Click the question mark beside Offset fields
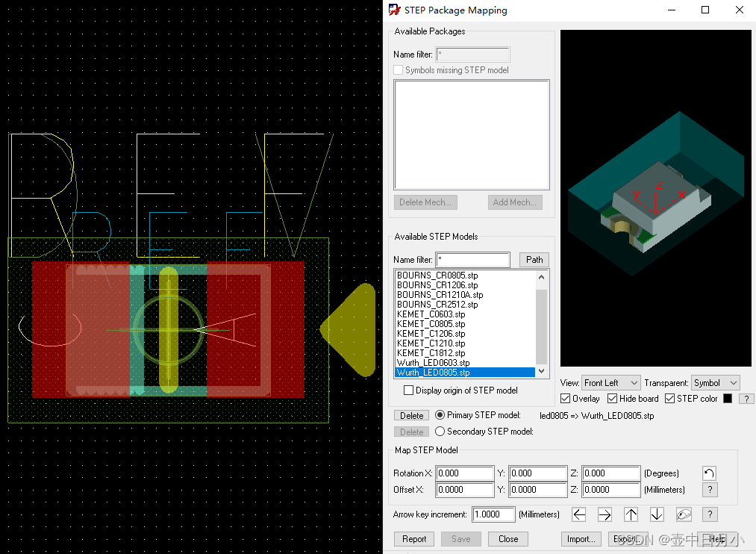 [709, 490]
